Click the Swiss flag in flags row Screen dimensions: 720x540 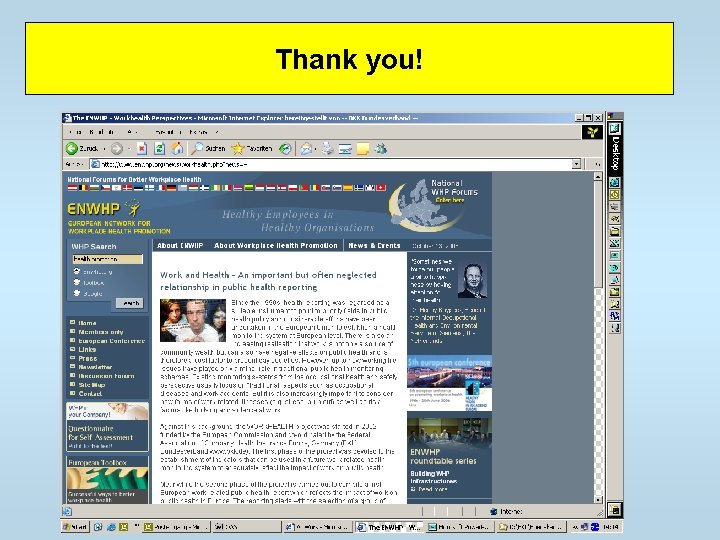381,187
